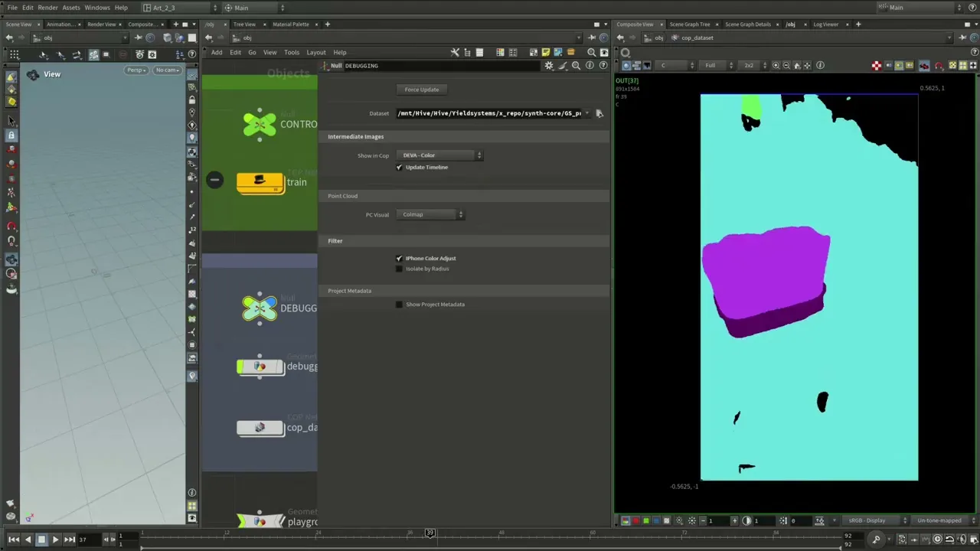
Task: Open the Render menu
Action: 47,8
